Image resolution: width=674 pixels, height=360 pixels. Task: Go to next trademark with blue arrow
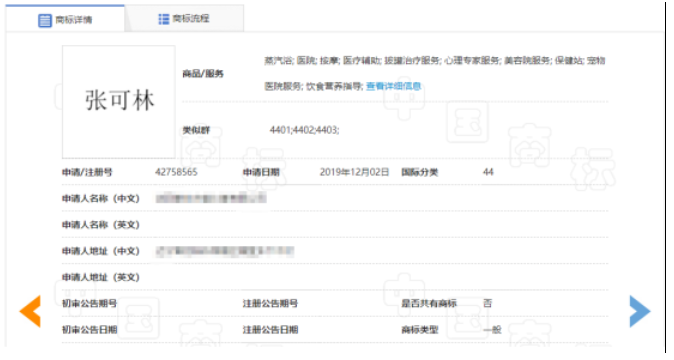pyautogui.click(x=640, y=311)
